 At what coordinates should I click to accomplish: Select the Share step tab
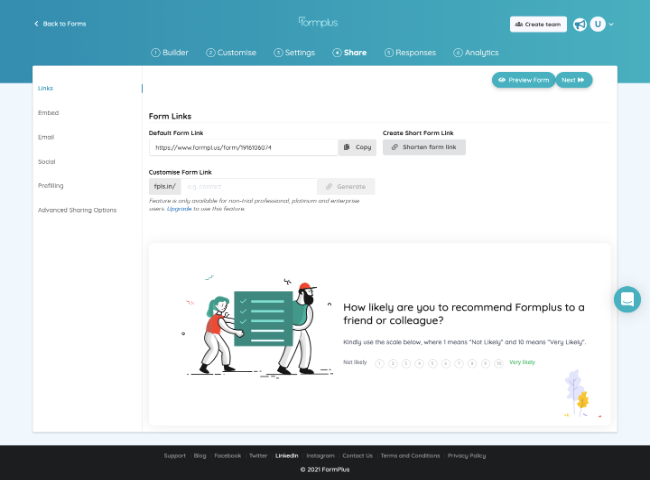pyautogui.click(x=349, y=53)
